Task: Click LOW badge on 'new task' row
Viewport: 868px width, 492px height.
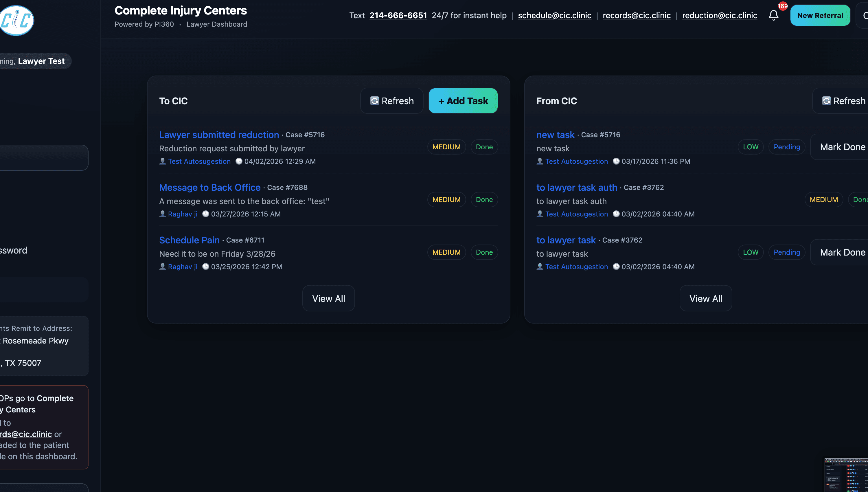Action: (750, 147)
